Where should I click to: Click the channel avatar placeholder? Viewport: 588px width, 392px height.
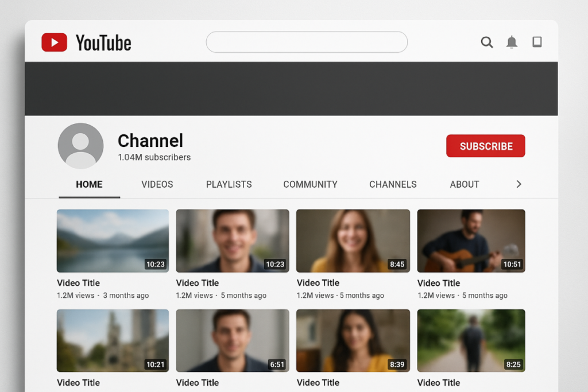pos(80,146)
